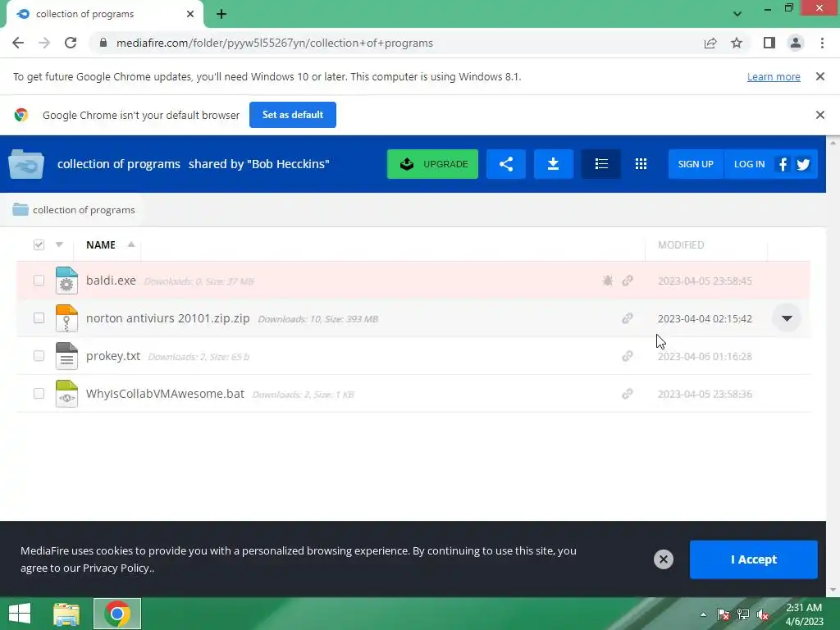This screenshot has height=630, width=840.
Task: Switch to list view icon
Action: click(x=601, y=164)
